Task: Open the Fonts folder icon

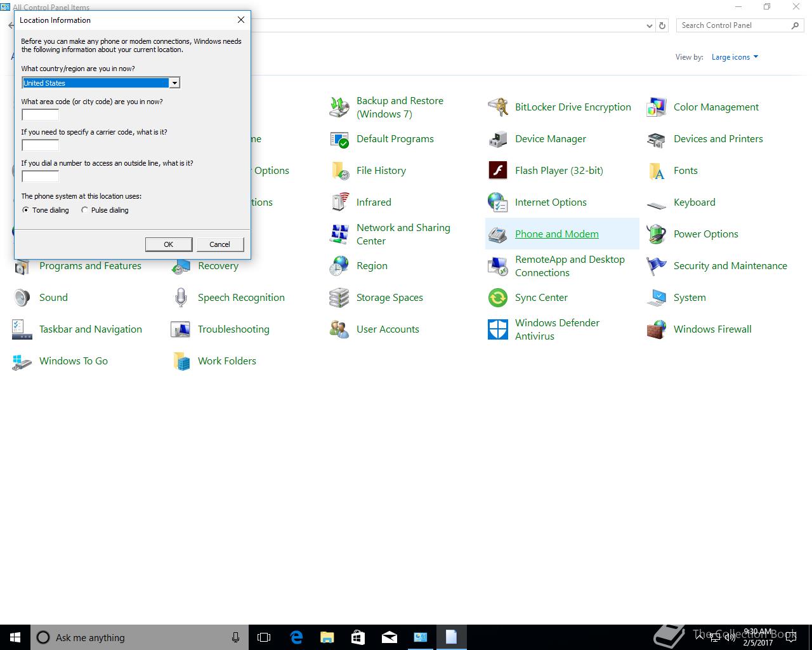Action: coord(657,171)
